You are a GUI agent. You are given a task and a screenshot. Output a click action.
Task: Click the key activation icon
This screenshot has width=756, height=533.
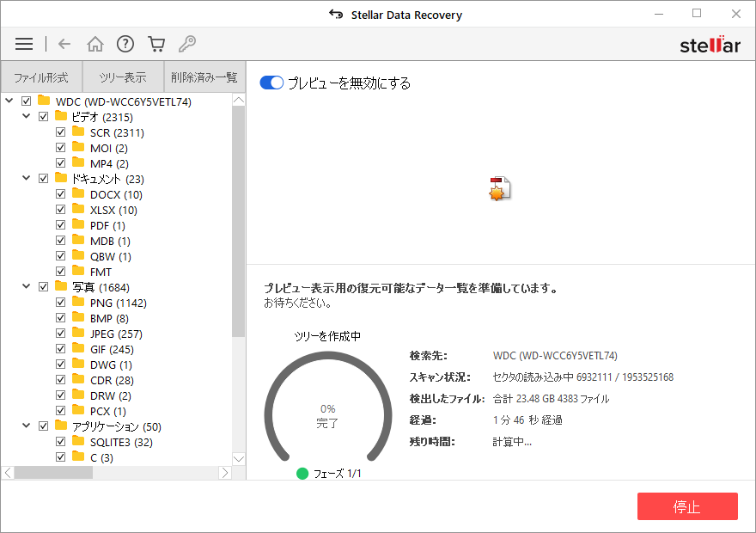[x=187, y=44]
